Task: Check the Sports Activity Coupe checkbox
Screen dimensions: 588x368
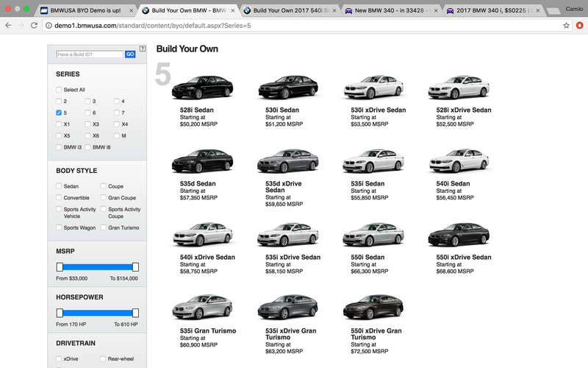Action: 103,209
